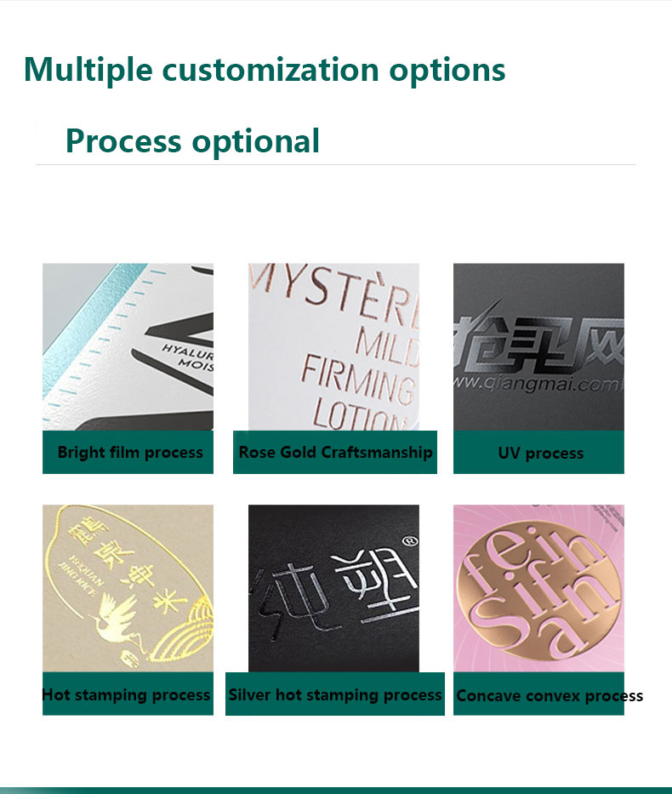This screenshot has height=794, width=672.
Task: Click the Multiple customization options heading
Action: tap(265, 70)
